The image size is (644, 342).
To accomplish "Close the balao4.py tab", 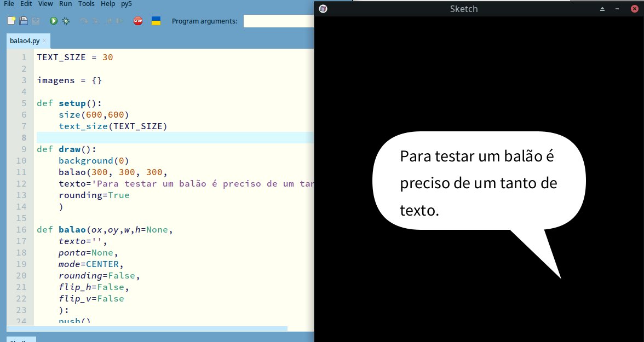I will point(45,41).
